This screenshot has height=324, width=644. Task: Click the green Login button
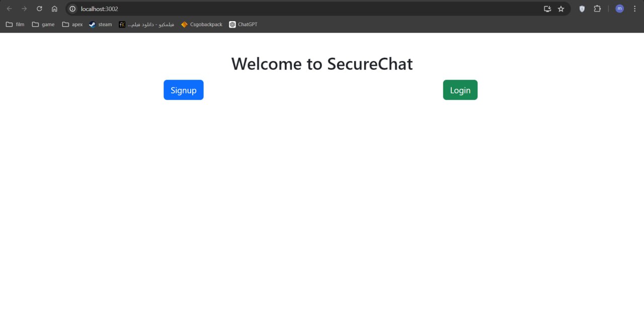(460, 90)
